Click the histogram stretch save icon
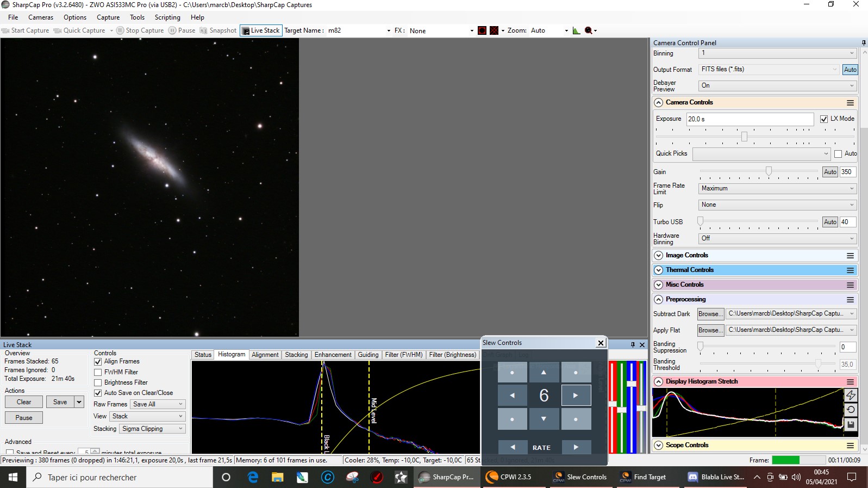 (851, 424)
